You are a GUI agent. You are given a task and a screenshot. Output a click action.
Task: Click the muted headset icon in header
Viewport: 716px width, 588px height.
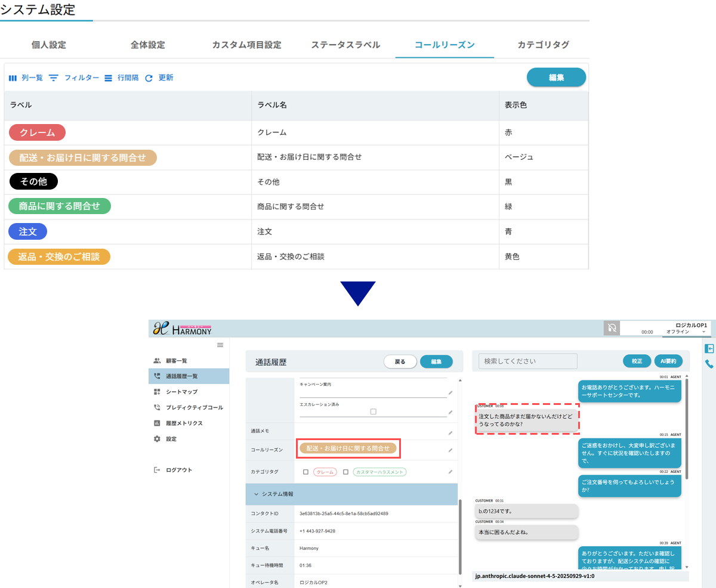tap(612, 328)
